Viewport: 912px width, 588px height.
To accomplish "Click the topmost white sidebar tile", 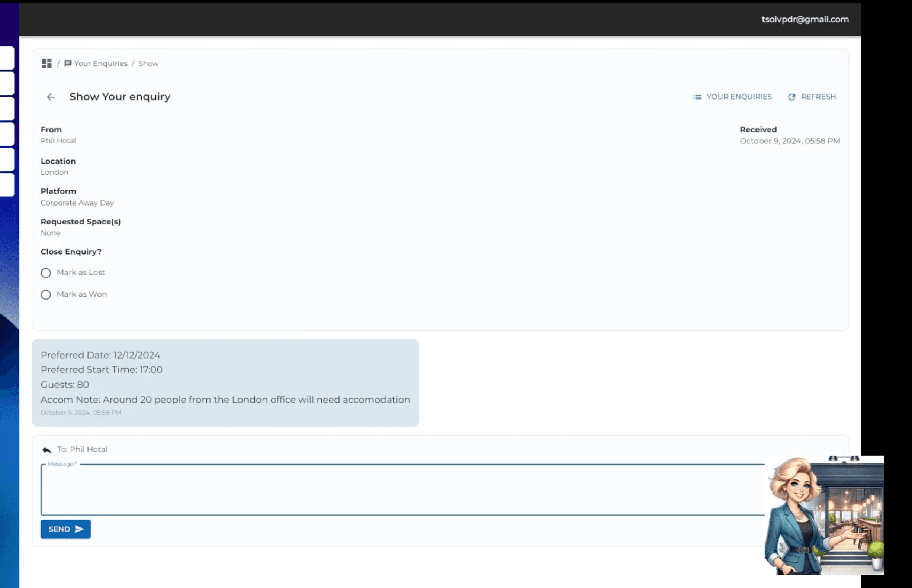I will coord(7,58).
